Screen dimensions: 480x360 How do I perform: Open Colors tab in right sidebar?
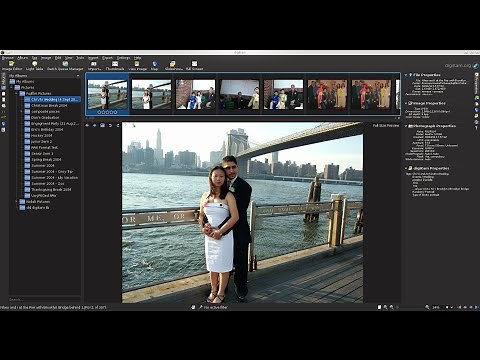(477, 104)
